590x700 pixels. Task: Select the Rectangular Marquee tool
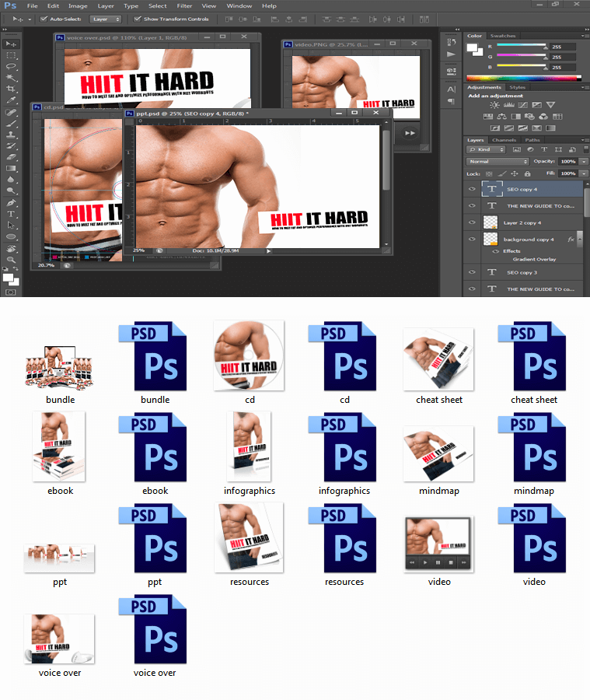tap(11, 55)
